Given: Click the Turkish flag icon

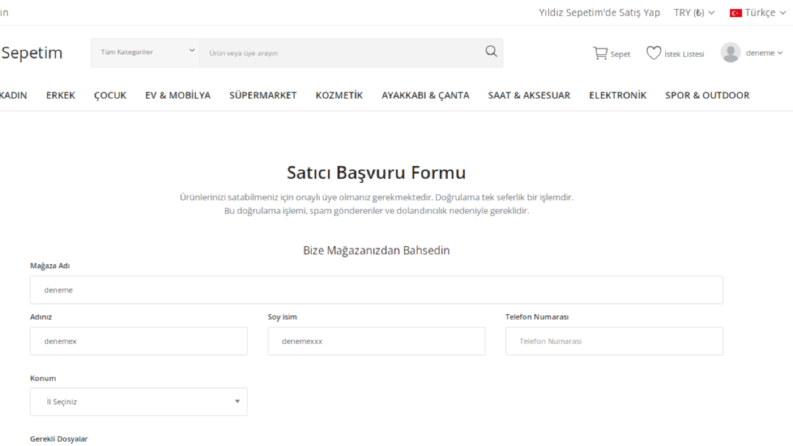Looking at the screenshot, I should [735, 13].
